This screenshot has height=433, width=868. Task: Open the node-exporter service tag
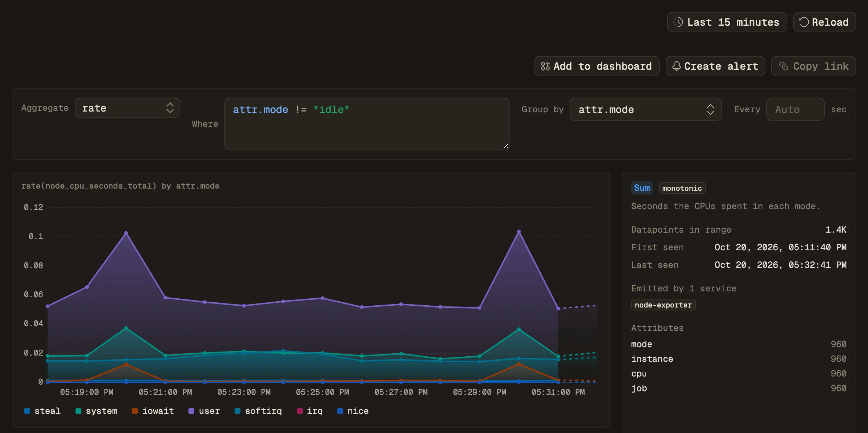pyautogui.click(x=663, y=305)
